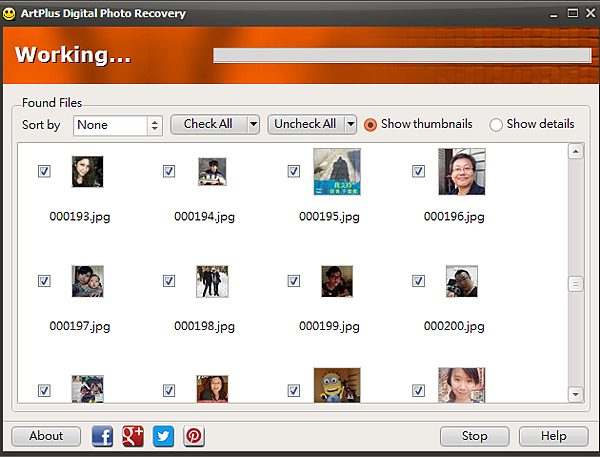Select the Show thumbnails radio button

tap(370, 125)
